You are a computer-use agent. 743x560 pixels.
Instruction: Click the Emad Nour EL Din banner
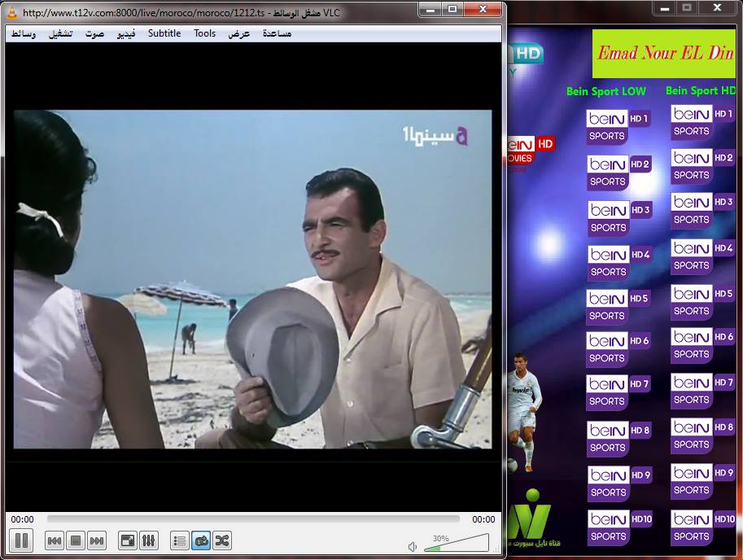664,54
